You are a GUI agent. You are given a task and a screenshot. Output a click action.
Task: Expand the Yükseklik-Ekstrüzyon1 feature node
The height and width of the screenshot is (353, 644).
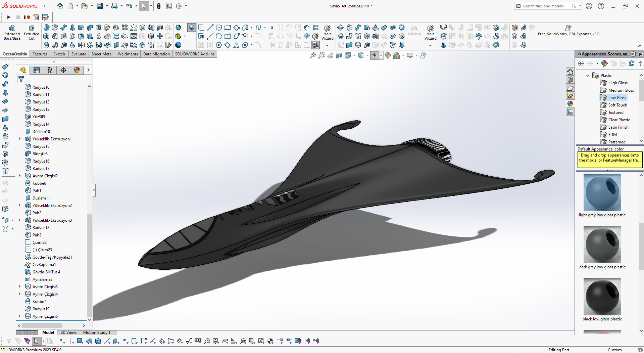click(x=19, y=139)
